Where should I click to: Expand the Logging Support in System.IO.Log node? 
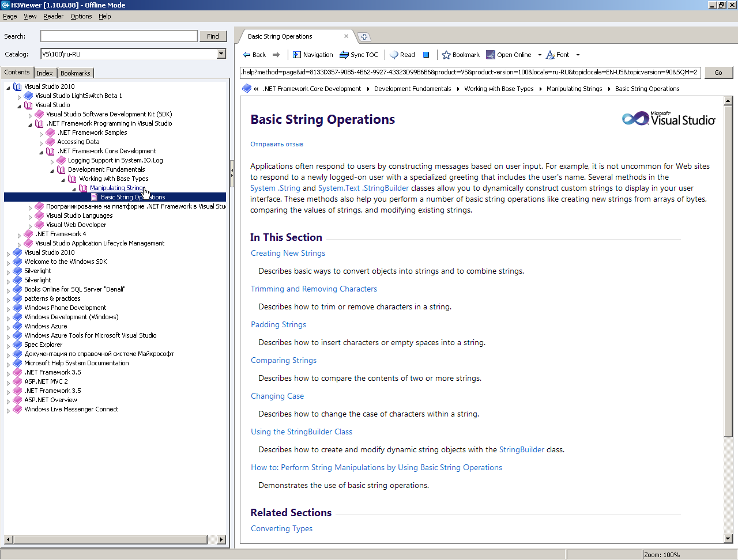coord(52,161)
